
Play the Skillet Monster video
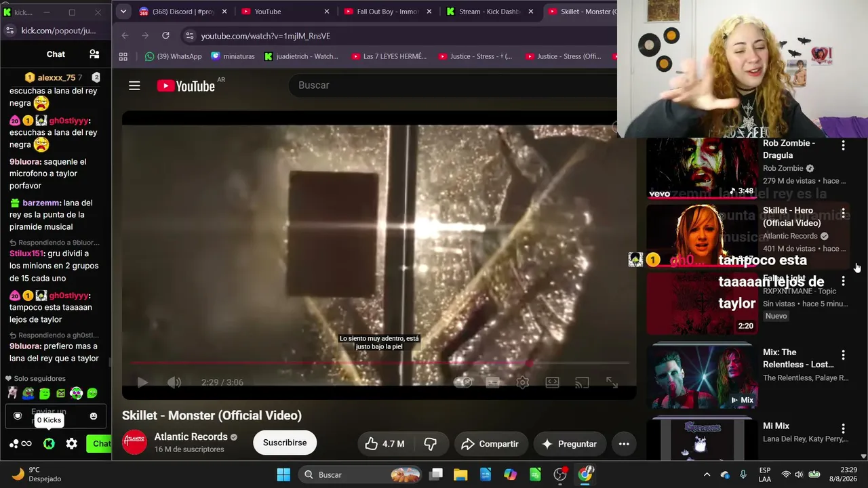pyautogui.click(x=142, y=382)
